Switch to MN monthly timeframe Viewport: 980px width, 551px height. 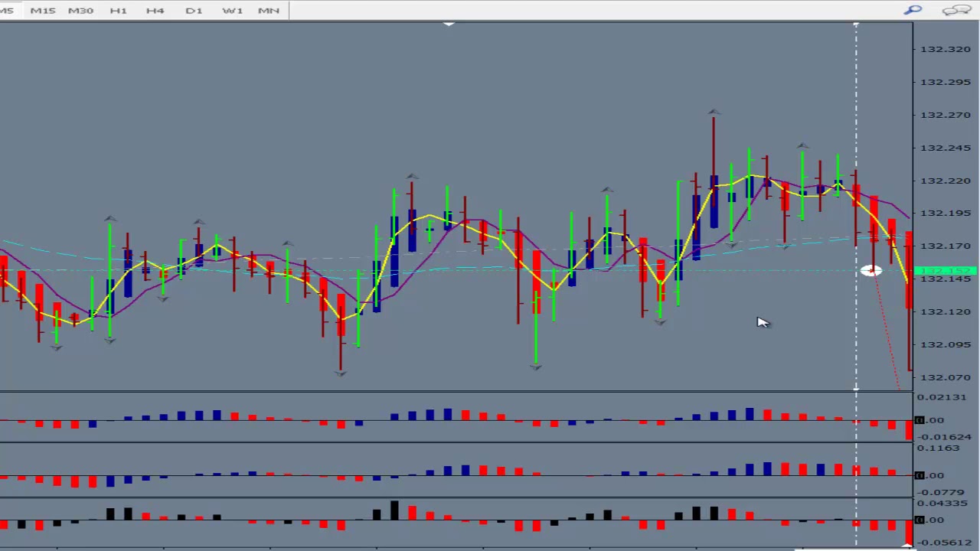[x=268, y=11]
